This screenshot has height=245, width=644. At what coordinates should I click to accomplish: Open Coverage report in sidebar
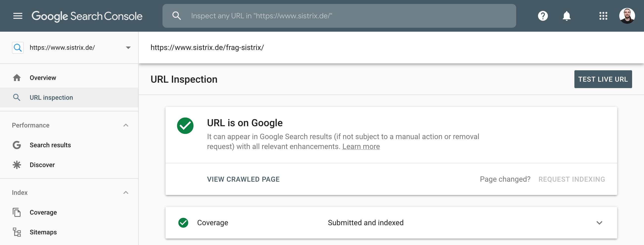click(69, 212)
